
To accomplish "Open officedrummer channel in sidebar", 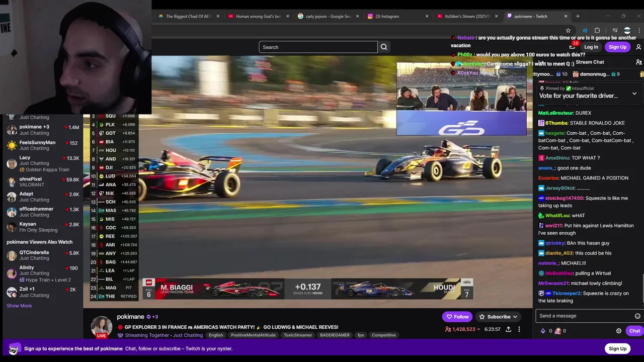I will tap(43, 212).
